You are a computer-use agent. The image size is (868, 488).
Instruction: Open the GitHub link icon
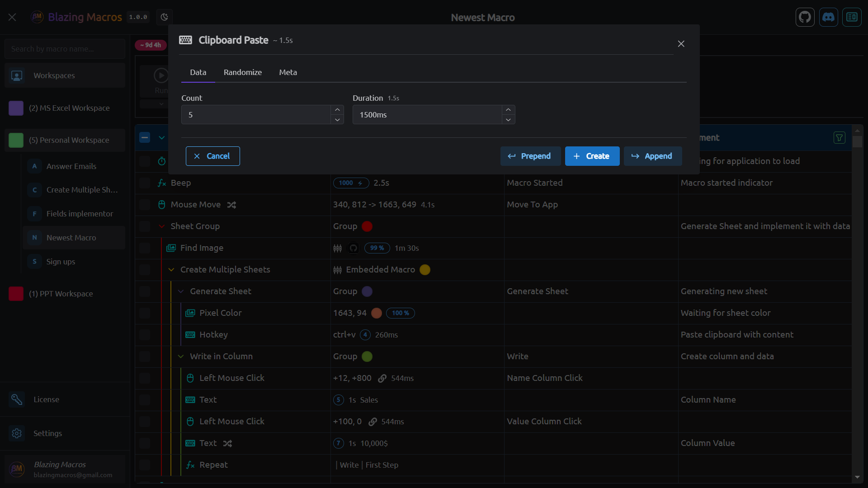pyautogui.click(x=805, y=17)
